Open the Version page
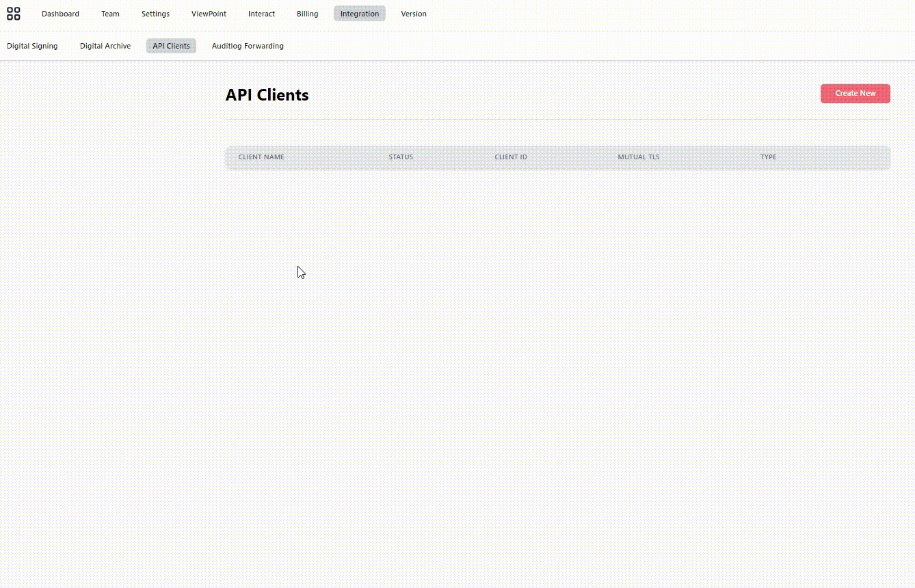Screen dimensions: 915x588 413,13
